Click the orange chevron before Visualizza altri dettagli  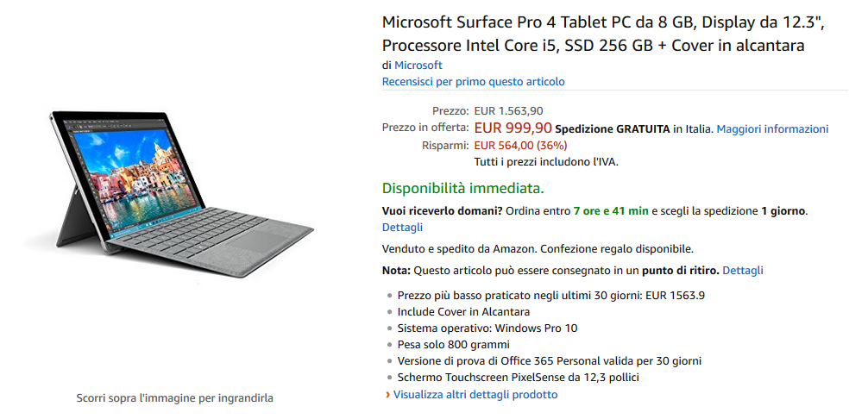coord(387,395)
